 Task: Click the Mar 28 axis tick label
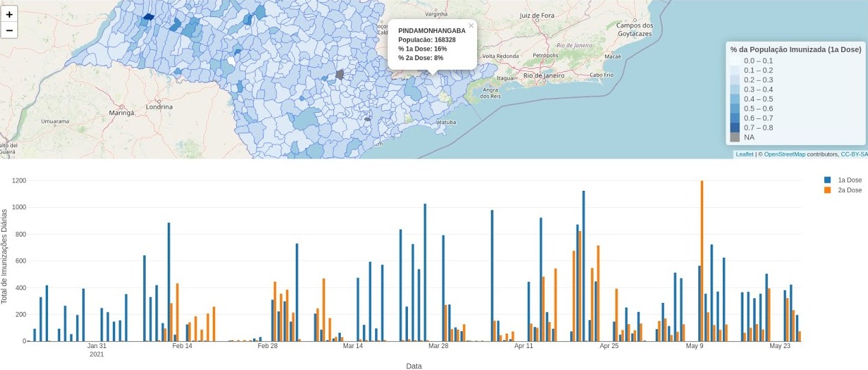(x=438, y=346)
